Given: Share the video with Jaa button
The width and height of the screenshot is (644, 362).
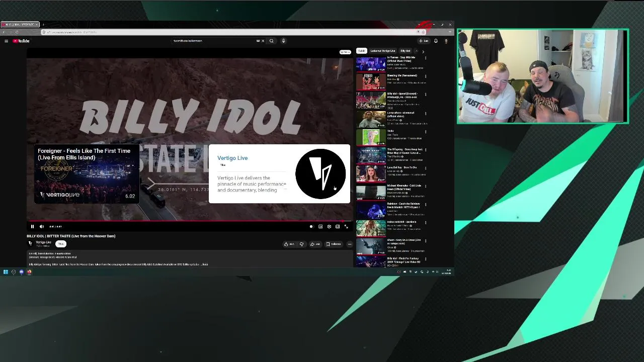Looking at the screenshot, I should [315, 244].
